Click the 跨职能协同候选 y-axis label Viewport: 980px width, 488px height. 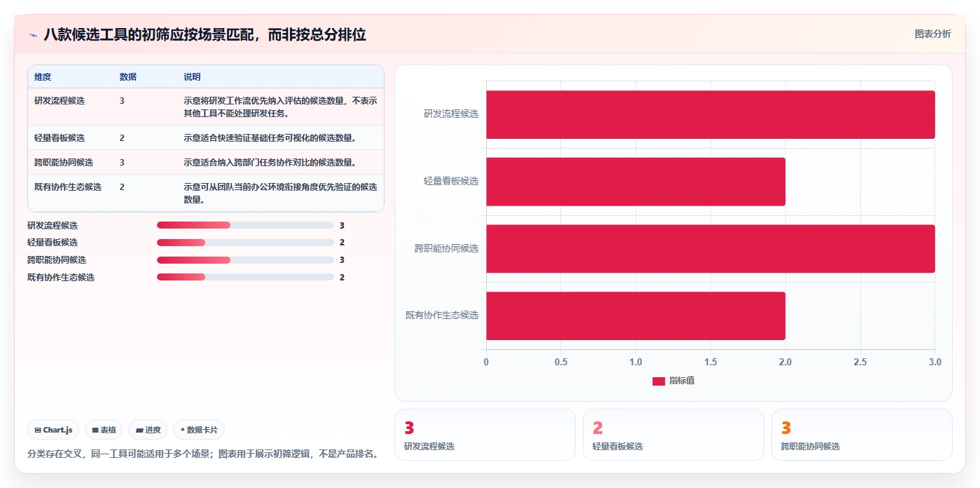(x=447, y=248)
